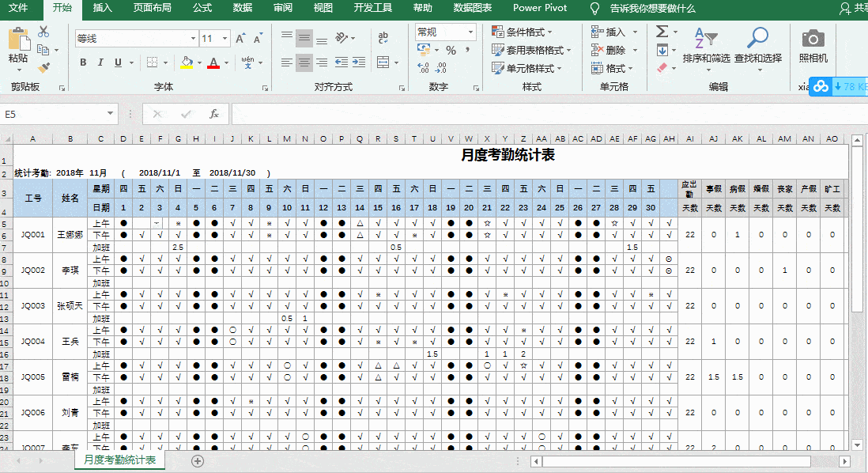
Task: Toggle italic formatting
Action: [x=100, y=62]
